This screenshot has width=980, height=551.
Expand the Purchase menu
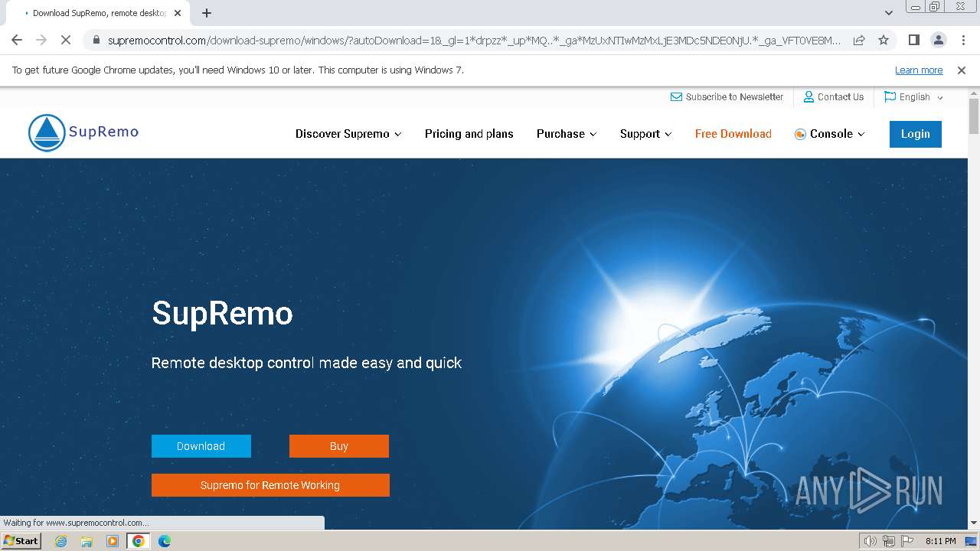coord(567,134)
